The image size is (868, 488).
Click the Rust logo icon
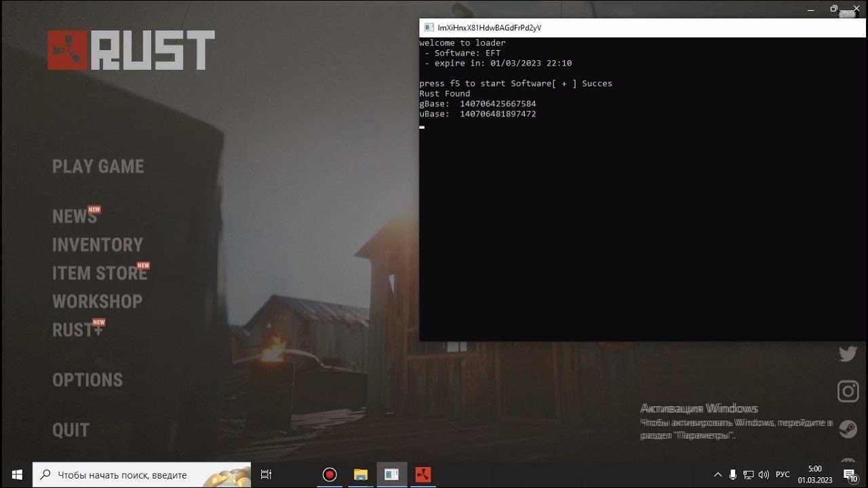pos(68,50)
